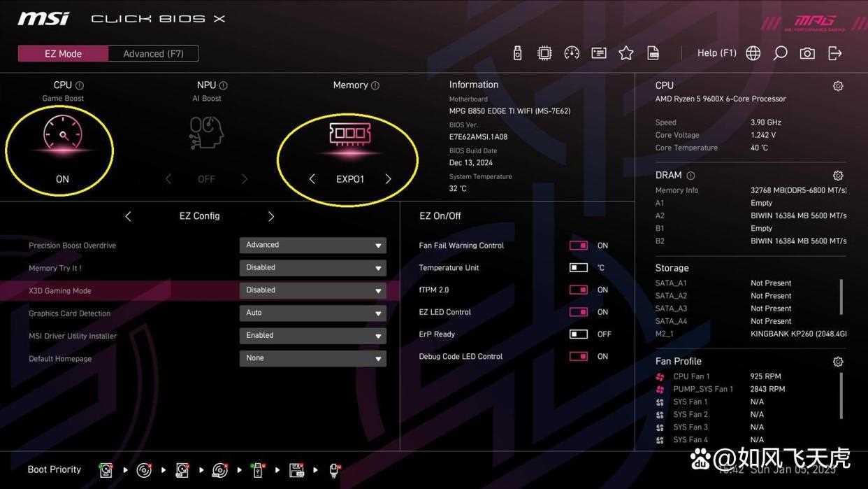868x489 pixels.
Task: Open CPU settings gear in right panel
Action: [838, 86]
